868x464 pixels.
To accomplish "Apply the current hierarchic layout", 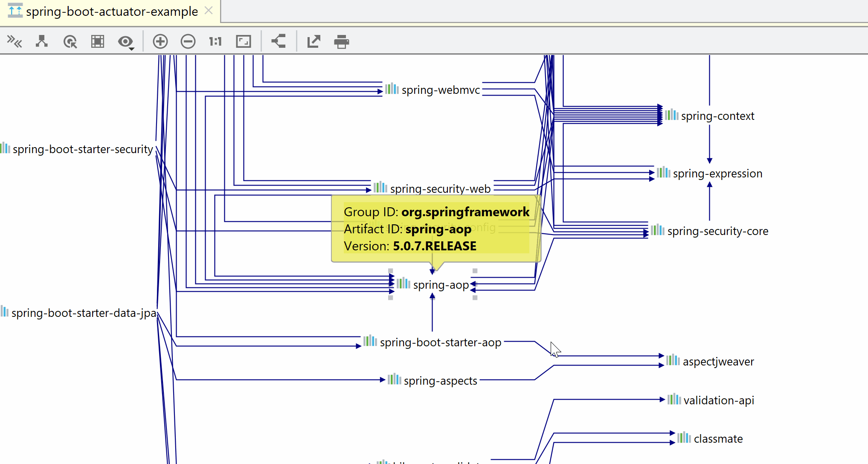I will point(41,41).
